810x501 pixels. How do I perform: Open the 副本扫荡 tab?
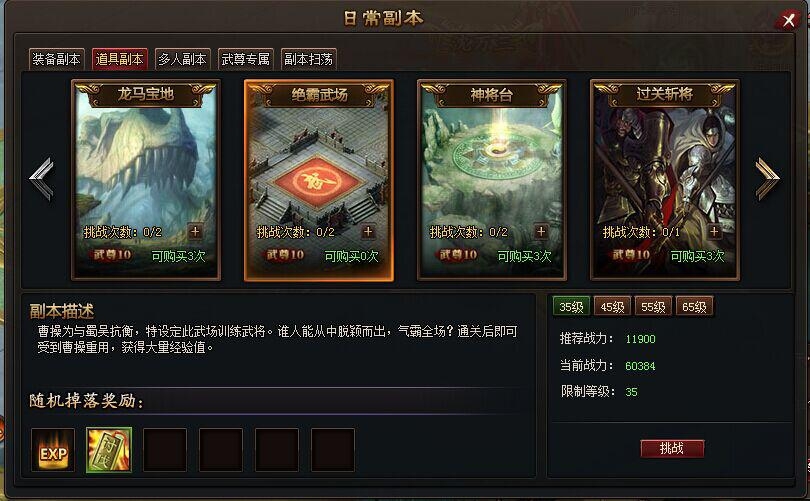pyautogui.click(x=308, y=59)
